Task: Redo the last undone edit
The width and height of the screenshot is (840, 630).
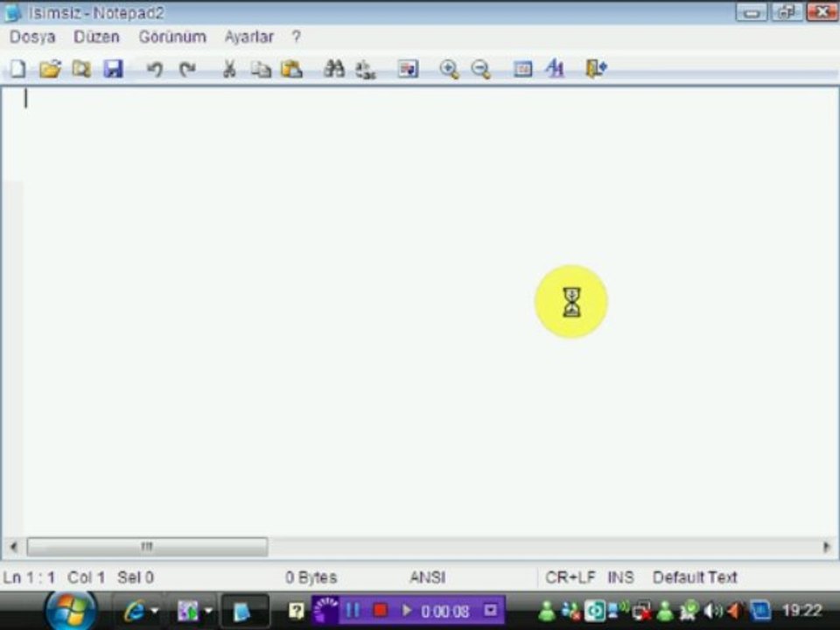Action: click(187, 69)
